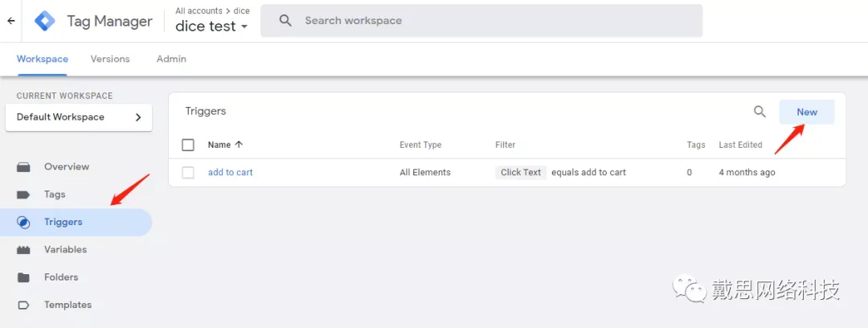Click the New trigger button

click(807, 112)
